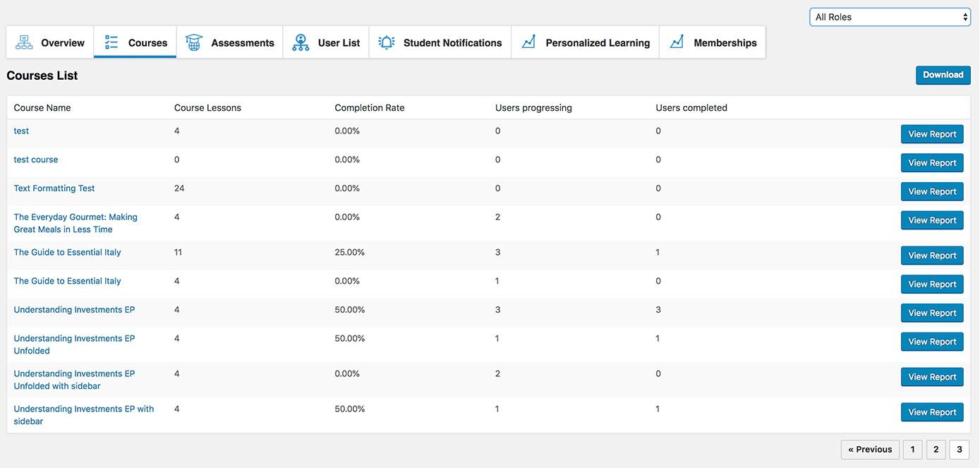Go to the Previous page
Viewport: 980px width, 468px height.
[x=870, y=450]
